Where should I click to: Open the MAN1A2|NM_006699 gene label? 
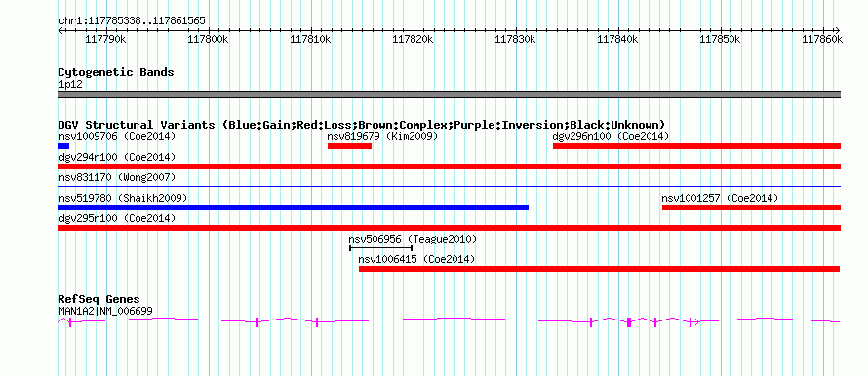[x=105, y=312]
